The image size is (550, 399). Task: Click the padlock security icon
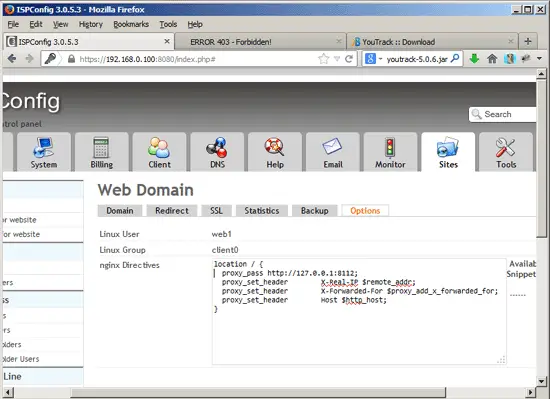click(x=71, y=59)
